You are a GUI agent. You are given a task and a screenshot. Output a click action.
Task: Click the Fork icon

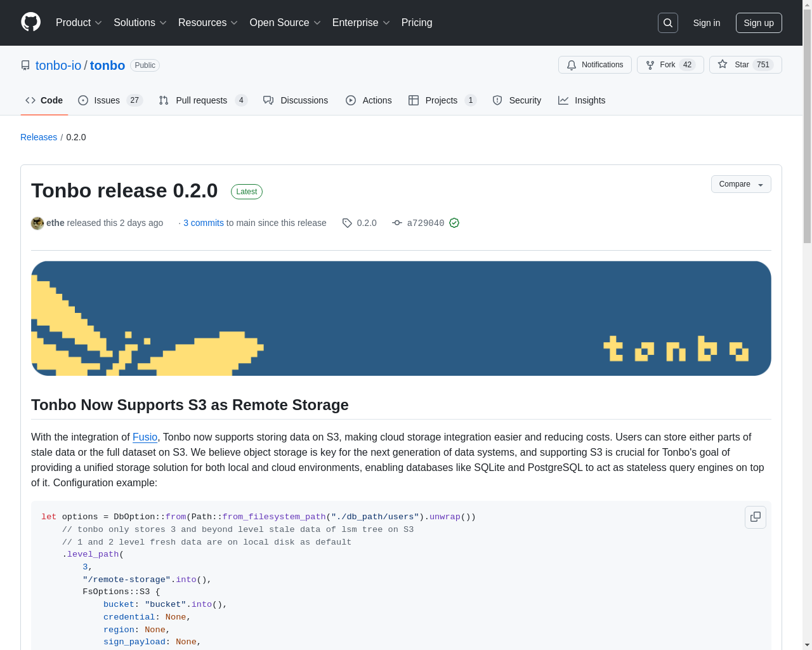(x=650, y=65)
